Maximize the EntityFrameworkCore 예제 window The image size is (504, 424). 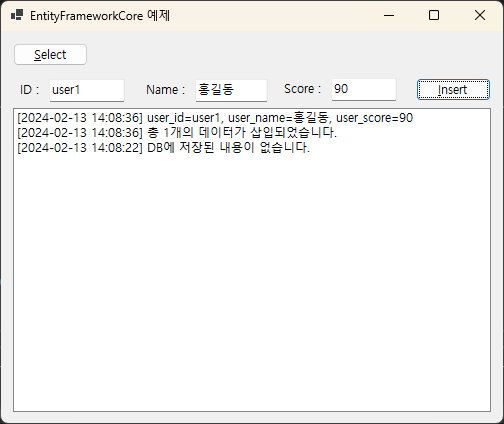[434, 15]
